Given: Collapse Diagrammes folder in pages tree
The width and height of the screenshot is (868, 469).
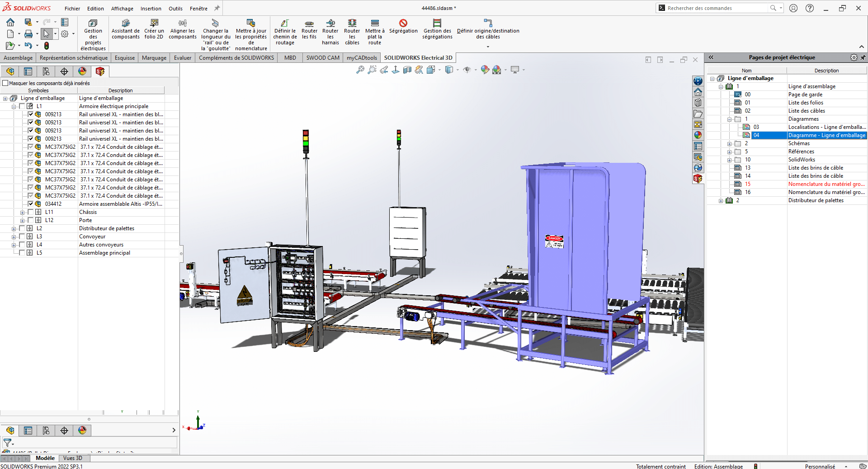Looking at the screenshot, I should 729,119.
